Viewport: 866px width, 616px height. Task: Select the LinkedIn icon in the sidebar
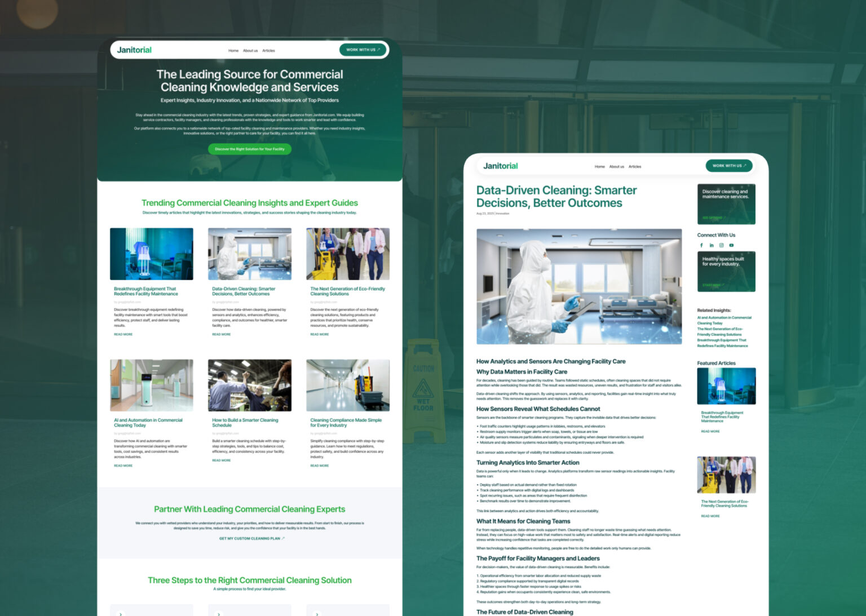click(x=712, y=245)
